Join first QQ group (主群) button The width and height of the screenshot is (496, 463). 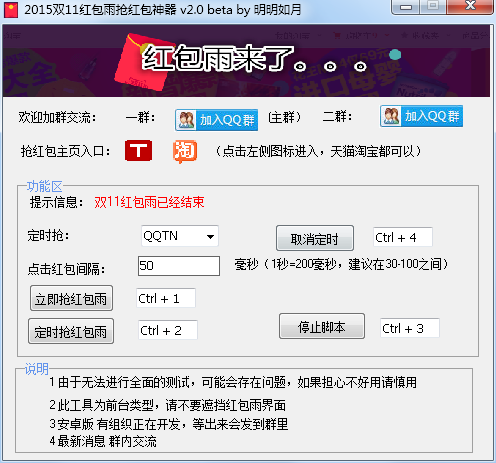click(217, 120)
